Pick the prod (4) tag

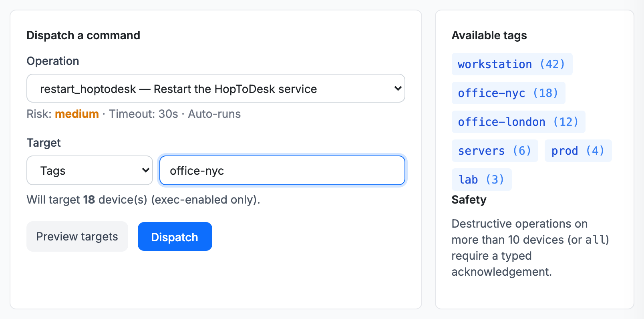click(x=578, y=151)
